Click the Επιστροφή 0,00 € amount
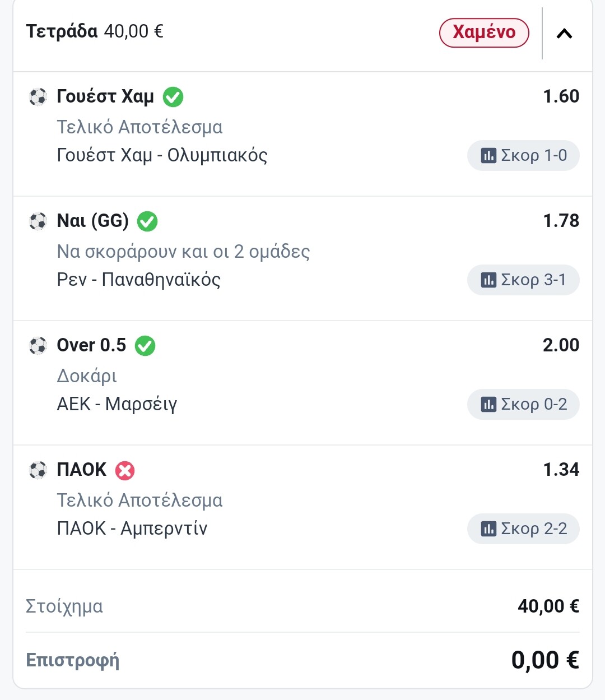This screenshot has width=605, height=700. click(x=545, y=660)
